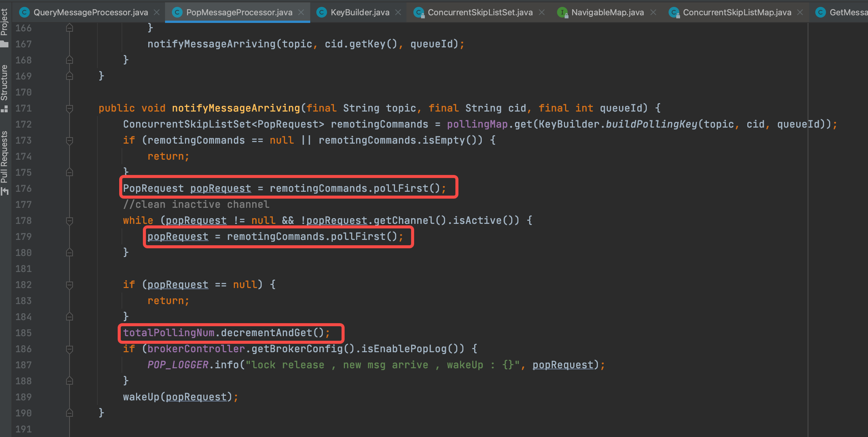Click the ConcurrentSkipListSet.java locked class icon
Viewport: 868px width, 437px height.
click(x=419, y=13)
